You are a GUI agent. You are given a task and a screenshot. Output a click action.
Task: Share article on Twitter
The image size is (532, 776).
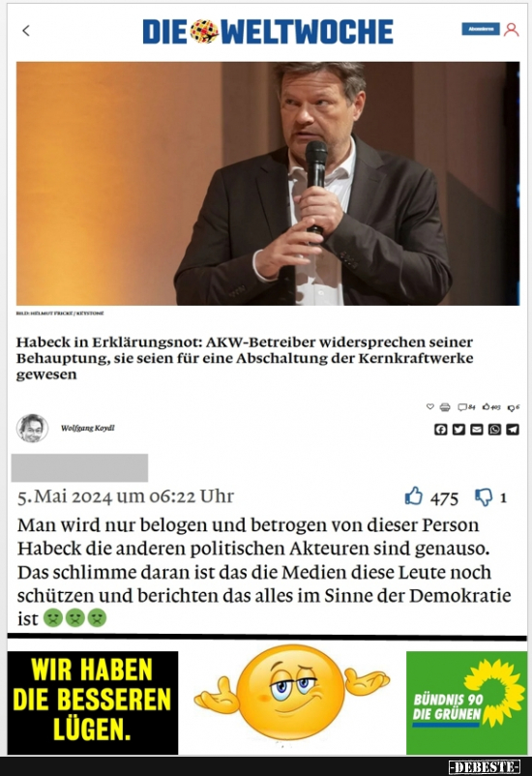(x=458, y=429)
